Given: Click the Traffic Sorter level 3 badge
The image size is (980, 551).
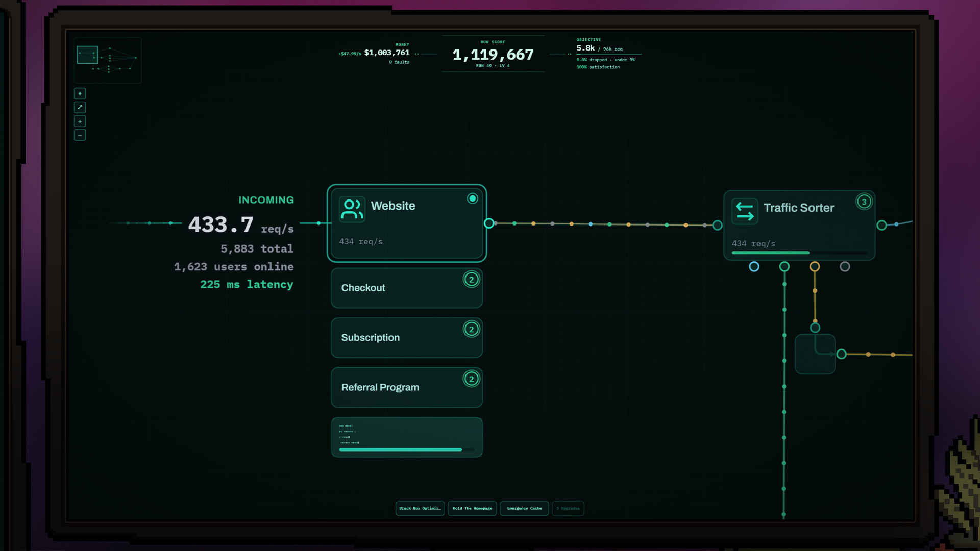Looking at the screenshot, I should [x=864, y=202].
